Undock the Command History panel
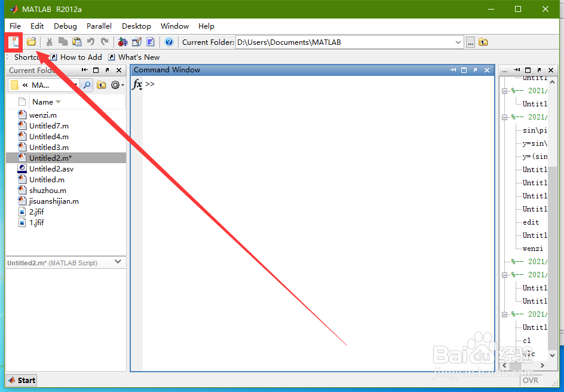 point(539,70)
